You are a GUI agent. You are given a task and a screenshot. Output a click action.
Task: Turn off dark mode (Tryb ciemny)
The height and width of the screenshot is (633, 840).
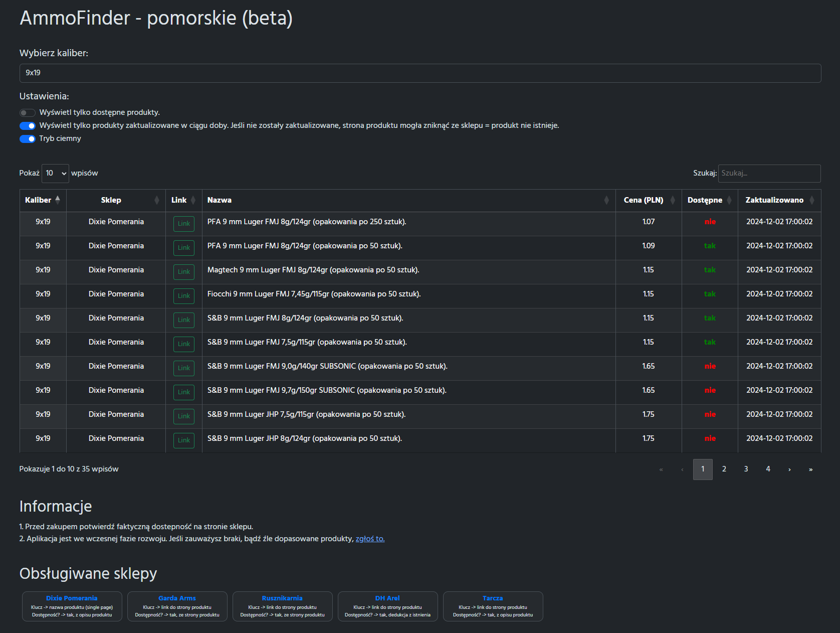click(x=28, y=139)
